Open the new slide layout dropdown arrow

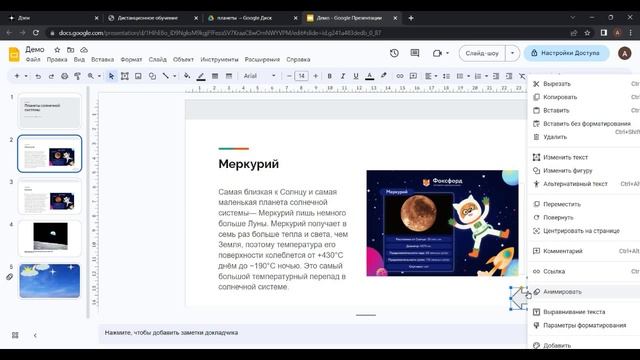tap(26, 76)
